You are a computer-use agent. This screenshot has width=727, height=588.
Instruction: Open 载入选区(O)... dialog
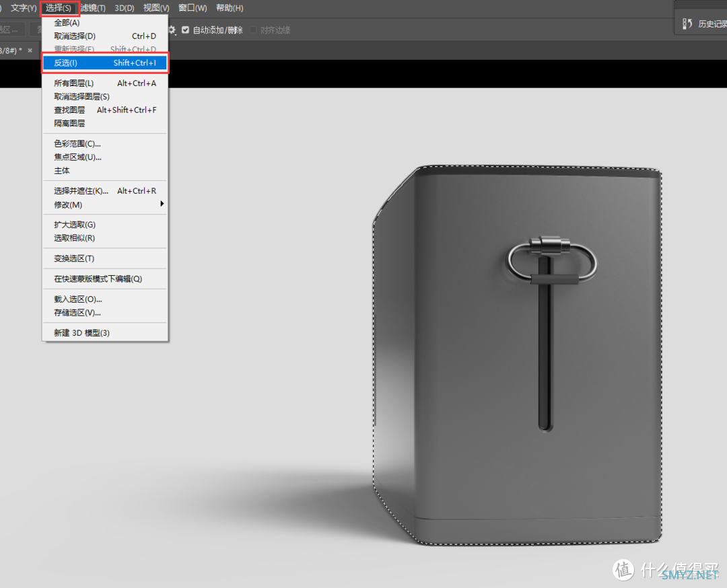click(105, 299)
